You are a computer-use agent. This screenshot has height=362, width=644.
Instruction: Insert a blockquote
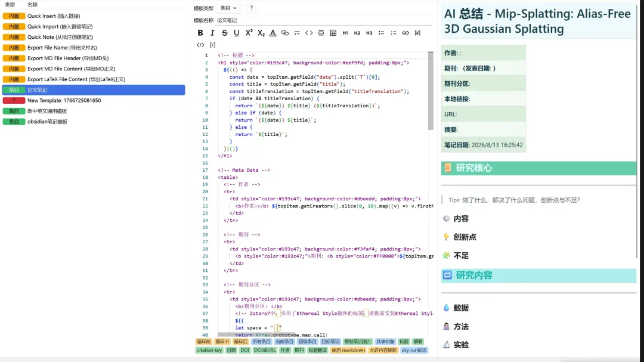(297, 33)
